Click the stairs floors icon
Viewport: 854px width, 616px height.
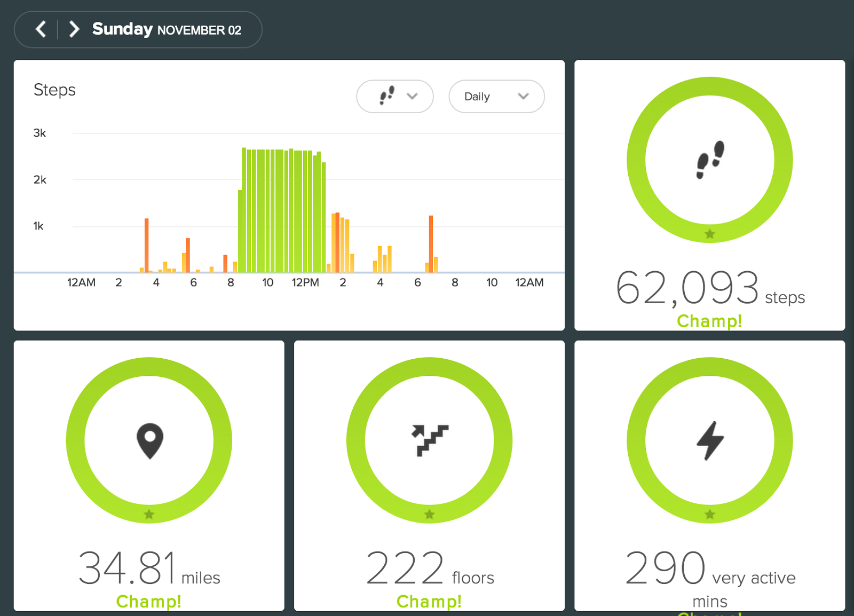pos(430,440)
